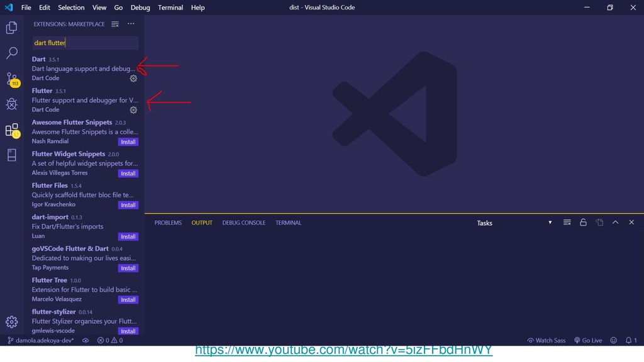
Task: Open the bottom activity bar panel icon
Action: point(11,155)
